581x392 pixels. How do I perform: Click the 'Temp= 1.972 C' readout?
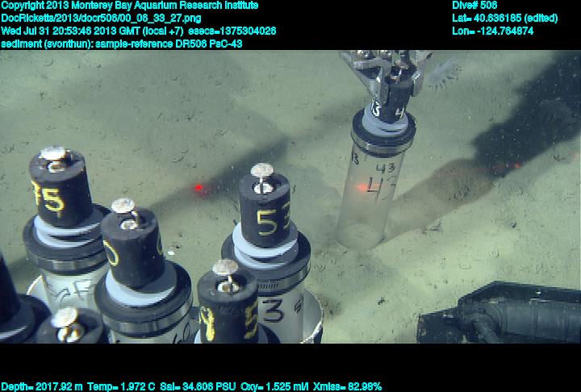121,387
